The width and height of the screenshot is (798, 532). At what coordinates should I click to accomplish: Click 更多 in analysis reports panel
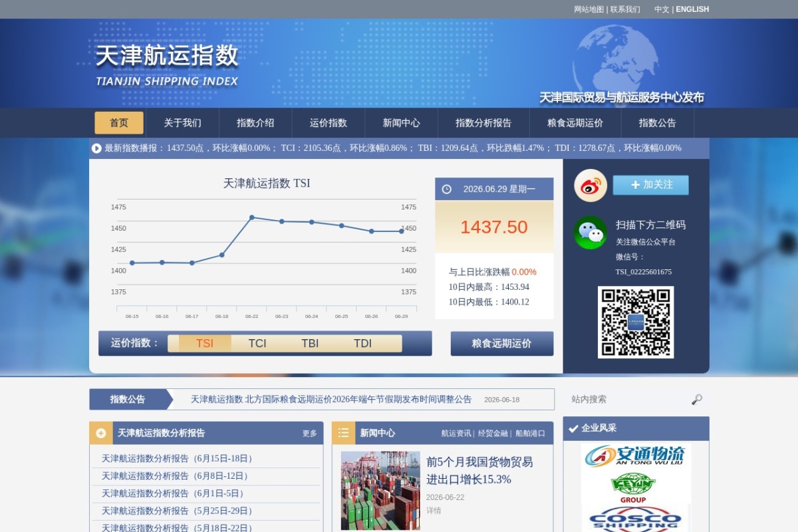310,434
